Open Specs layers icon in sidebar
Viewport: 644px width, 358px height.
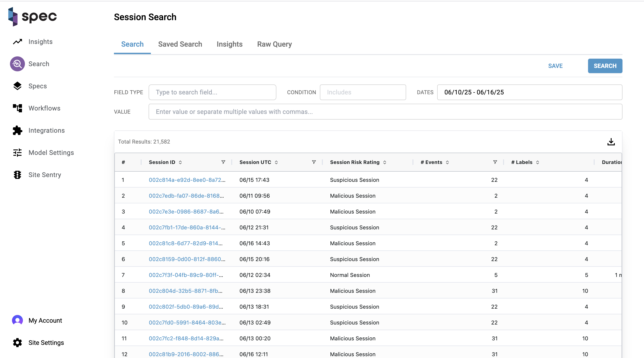17,86
